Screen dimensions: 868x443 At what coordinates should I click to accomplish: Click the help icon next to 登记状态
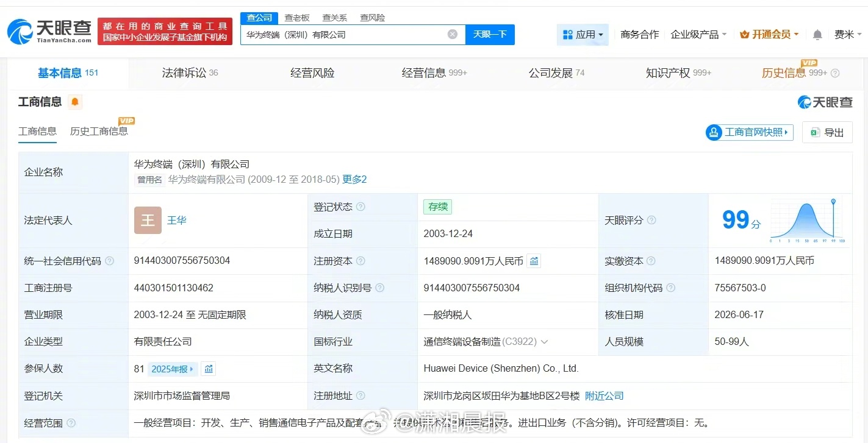coord(360,207)
